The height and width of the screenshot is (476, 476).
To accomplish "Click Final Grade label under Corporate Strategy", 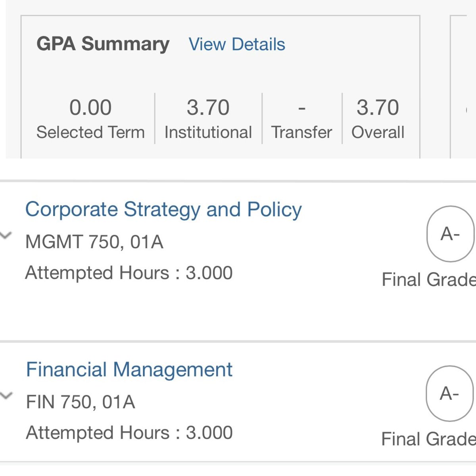I will [429, 280].
